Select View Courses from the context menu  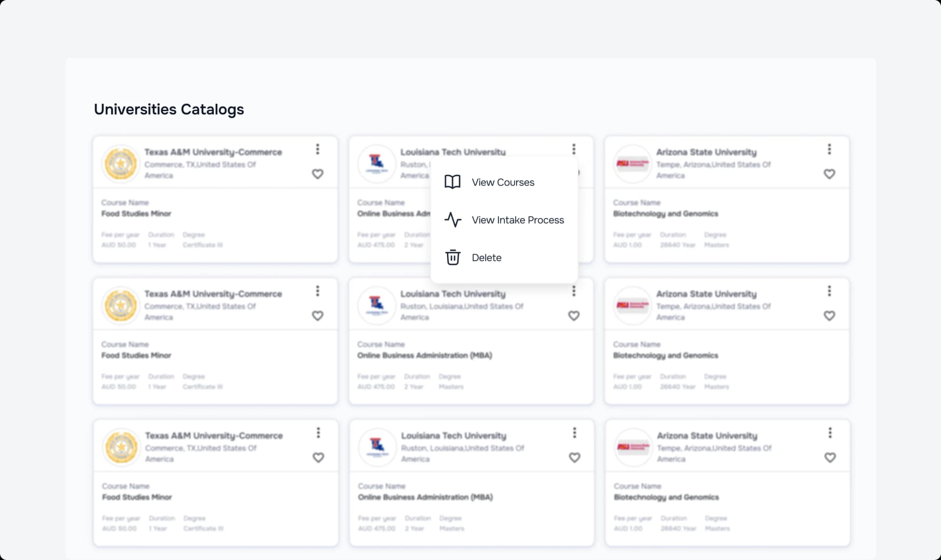tap(503, 182)
